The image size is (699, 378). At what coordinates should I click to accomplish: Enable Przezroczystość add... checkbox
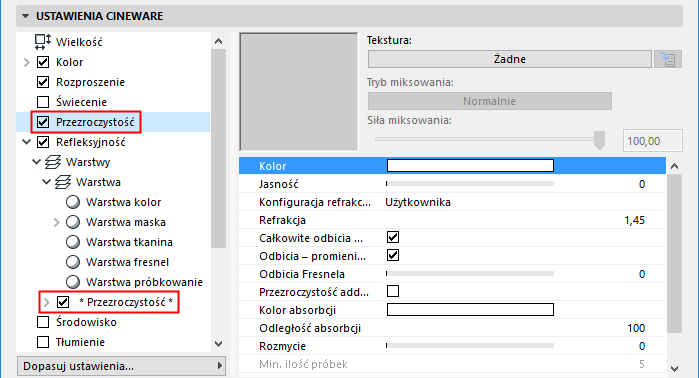(x=393, y=292)
